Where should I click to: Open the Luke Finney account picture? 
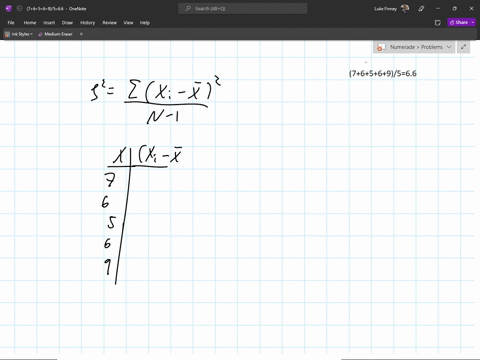405,9
